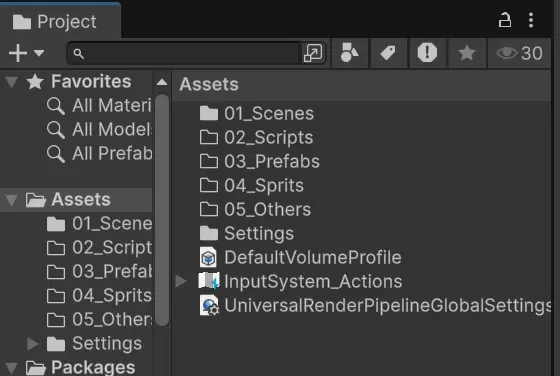
Task: Click the sidebar scroll up arrow
Action: pos(162,82)
